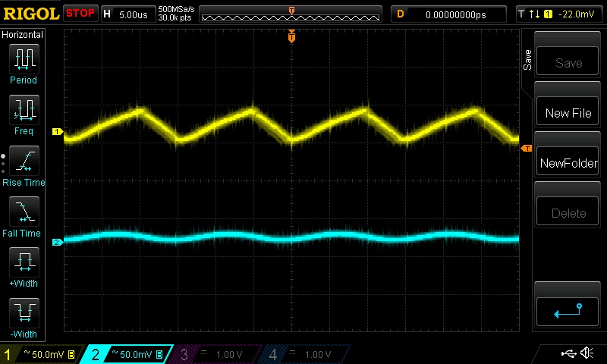This screenshot has width=607, height=364.
Task: Click the vertical Save tab label
Action: pyautogui.click(x=527, y=60)
